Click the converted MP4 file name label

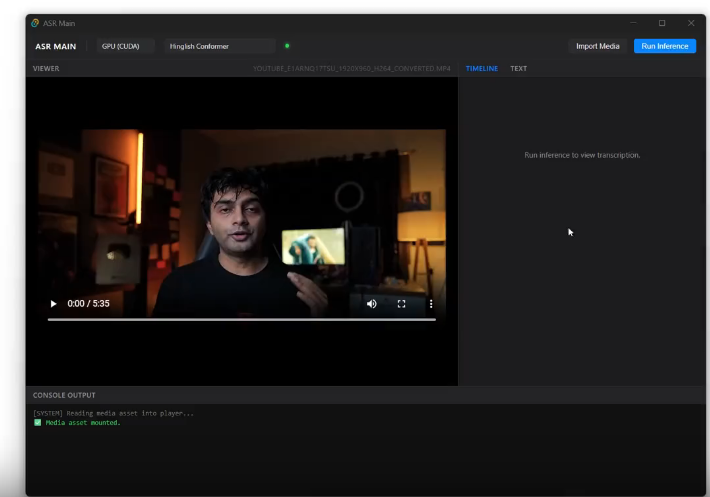[x=351, y=68]
